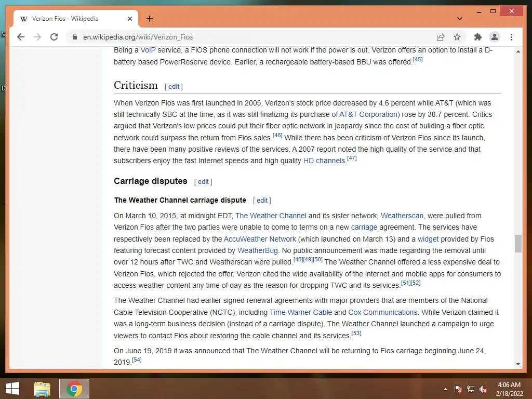Click the scrollbar up arrow
This screenshot has width=532, height=399.
pos(518,51)
